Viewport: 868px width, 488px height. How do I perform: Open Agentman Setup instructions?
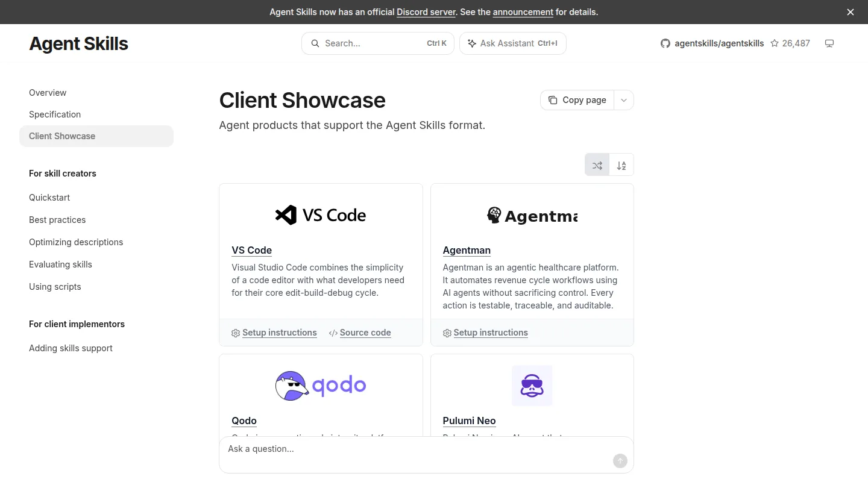click(491, 333)
